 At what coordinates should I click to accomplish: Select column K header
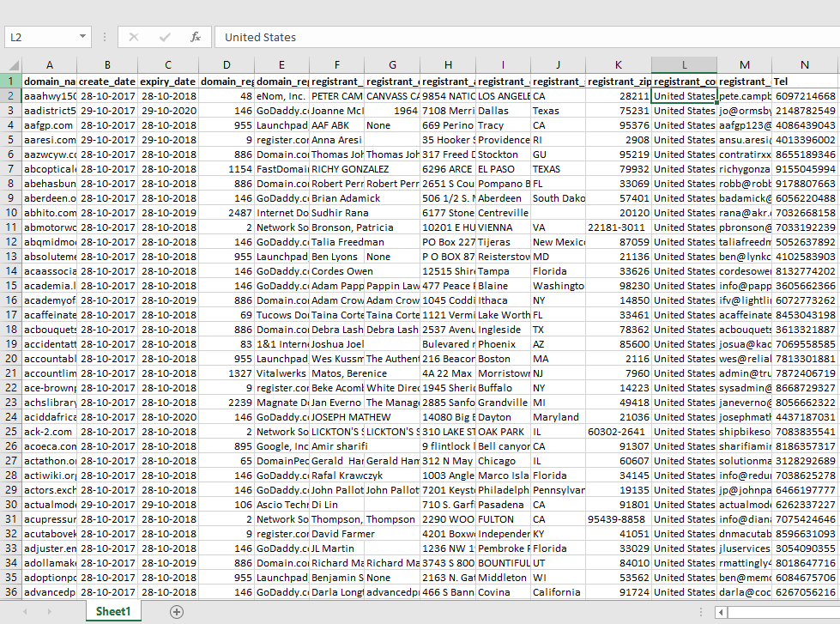pyautogui.click(x=619, y=65)
